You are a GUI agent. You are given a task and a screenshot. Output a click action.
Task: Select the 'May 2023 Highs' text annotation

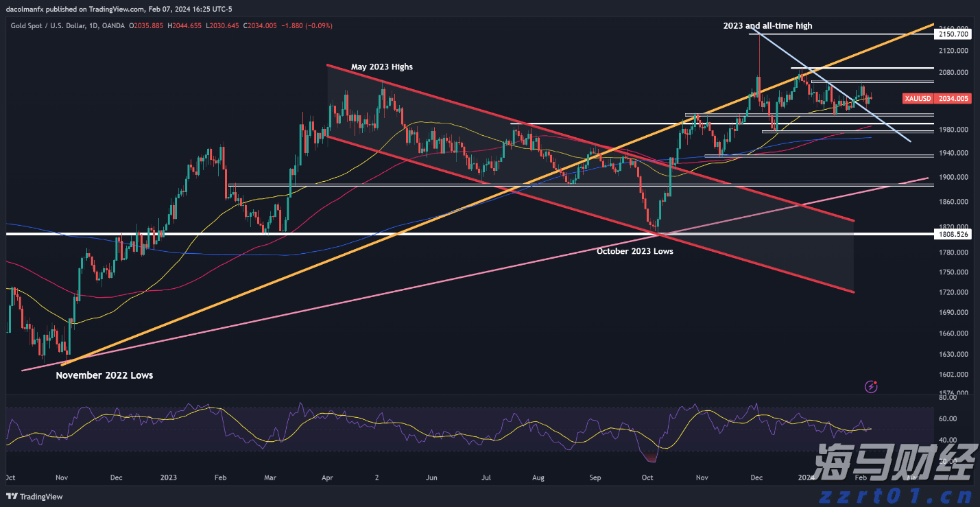[x=382, y=67]
